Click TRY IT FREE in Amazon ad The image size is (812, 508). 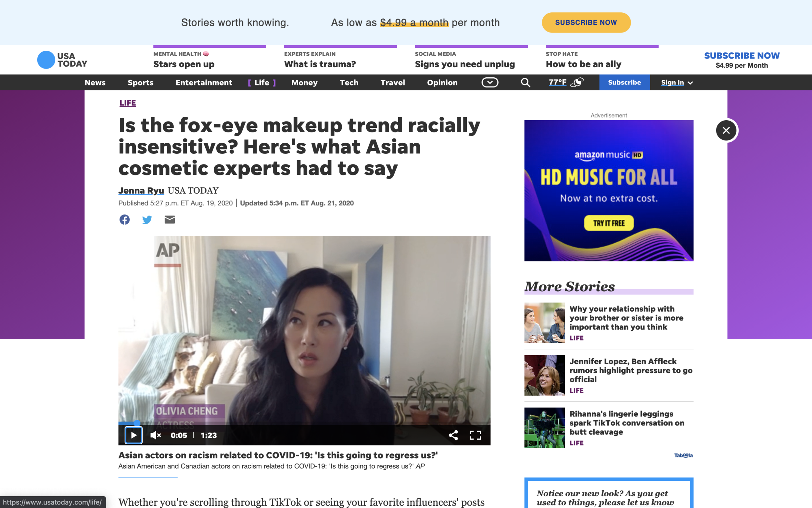click(609, 223)
